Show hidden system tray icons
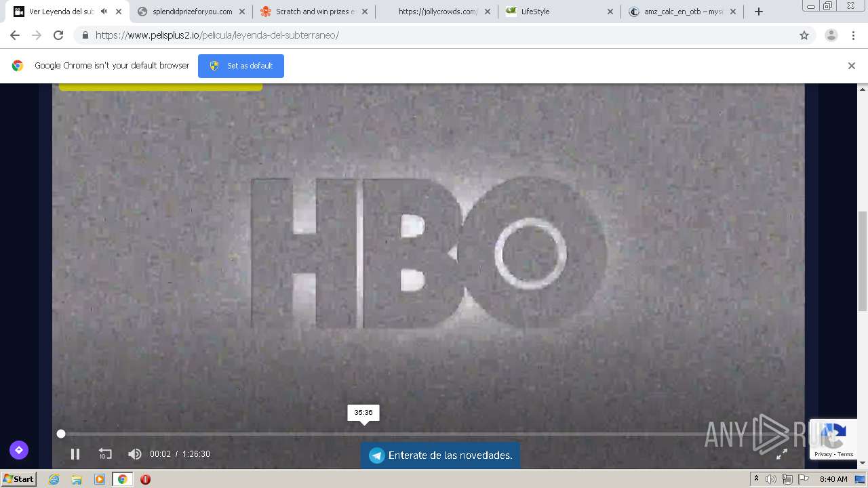Viewport: 868px width, 488px height. (x=756, y=479)
